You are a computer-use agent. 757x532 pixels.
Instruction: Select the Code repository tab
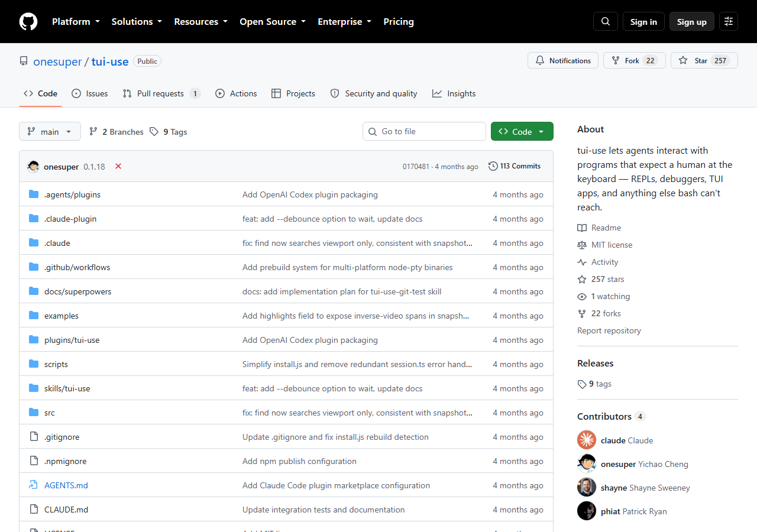[40, 93]
